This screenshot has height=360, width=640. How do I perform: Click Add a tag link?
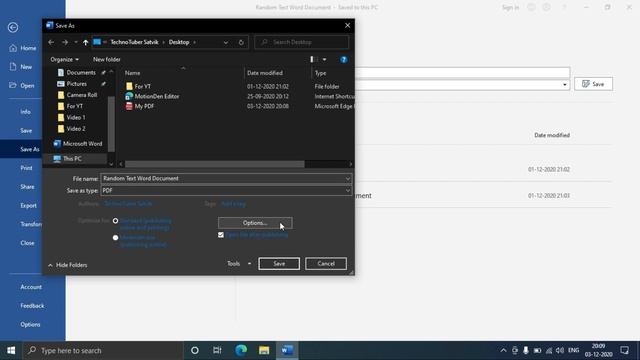233,204
